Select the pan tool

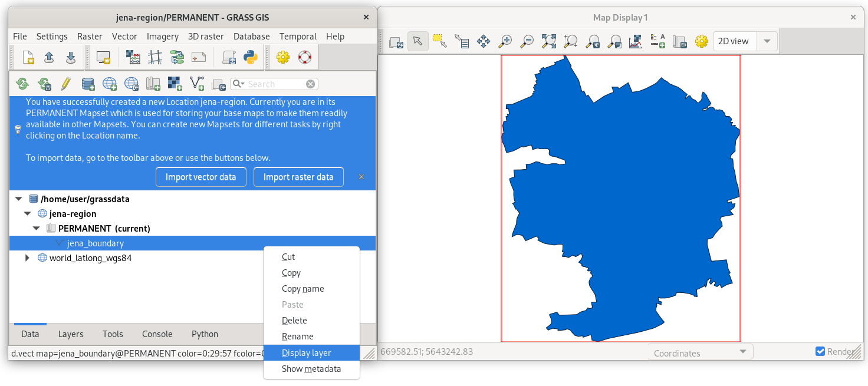coord(484,41)
